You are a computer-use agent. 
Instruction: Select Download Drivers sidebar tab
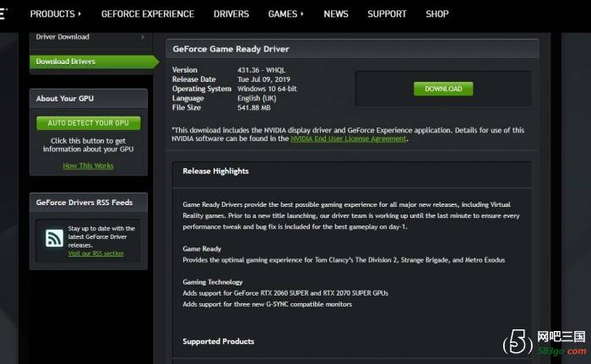coord(95,62)
